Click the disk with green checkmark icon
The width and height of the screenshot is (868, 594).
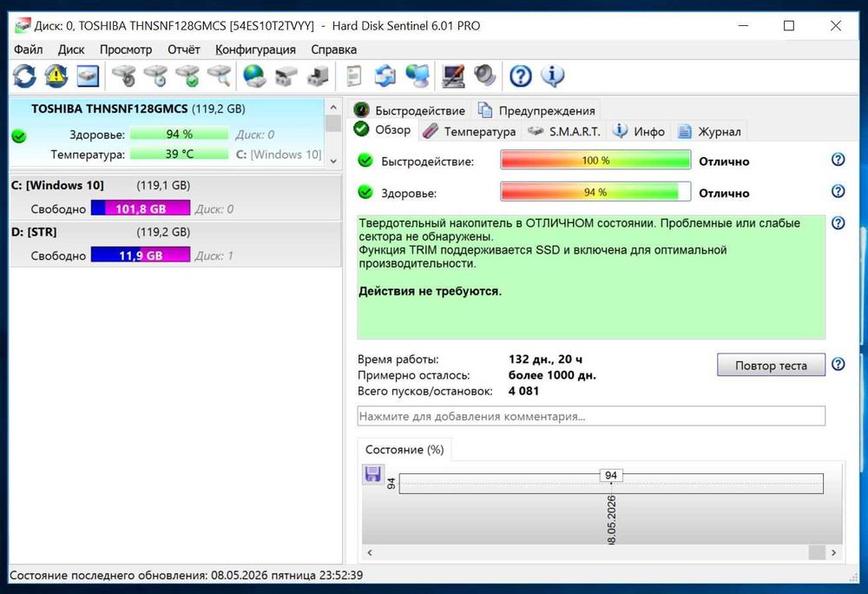[188, 76]
